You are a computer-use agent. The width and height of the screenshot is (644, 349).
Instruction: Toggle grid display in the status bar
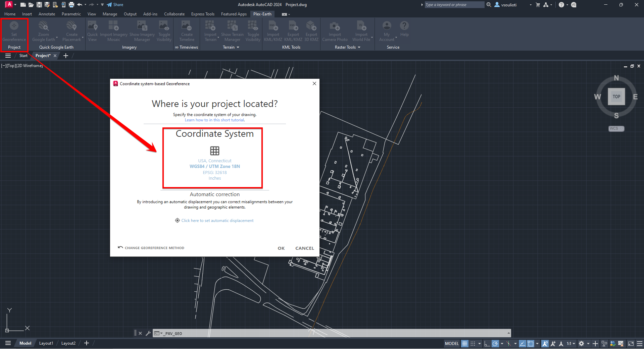(464, 343)
